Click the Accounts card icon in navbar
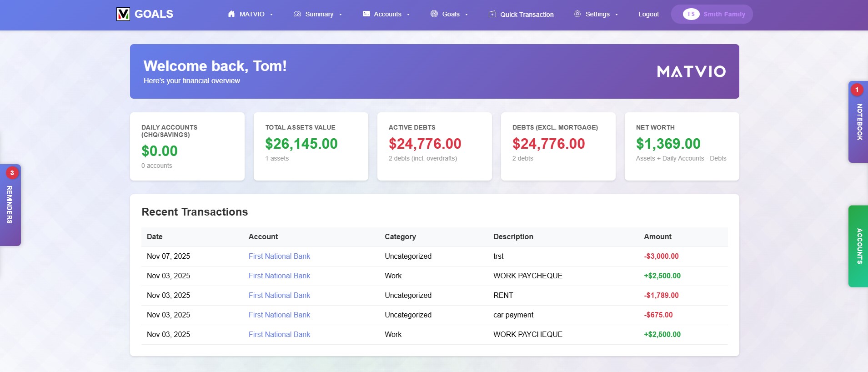This screenshot has width=868, height=372. [x=366, y=14]
